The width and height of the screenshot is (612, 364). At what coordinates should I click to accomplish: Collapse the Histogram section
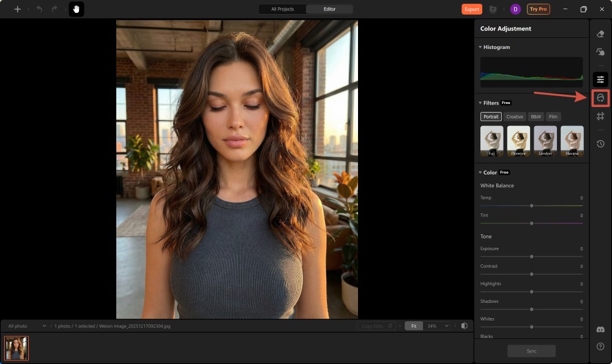click(480, 47)
